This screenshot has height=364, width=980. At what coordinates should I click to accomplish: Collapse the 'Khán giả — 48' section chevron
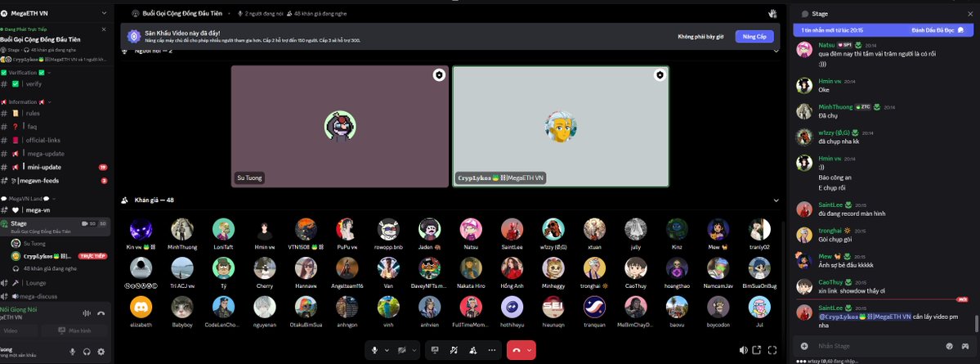point(776,200)
